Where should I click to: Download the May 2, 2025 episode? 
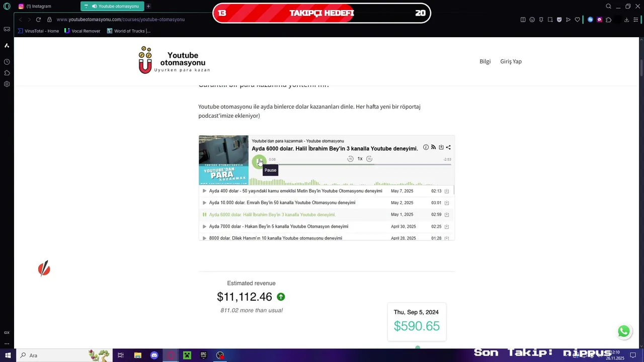(x=446, y=203)
